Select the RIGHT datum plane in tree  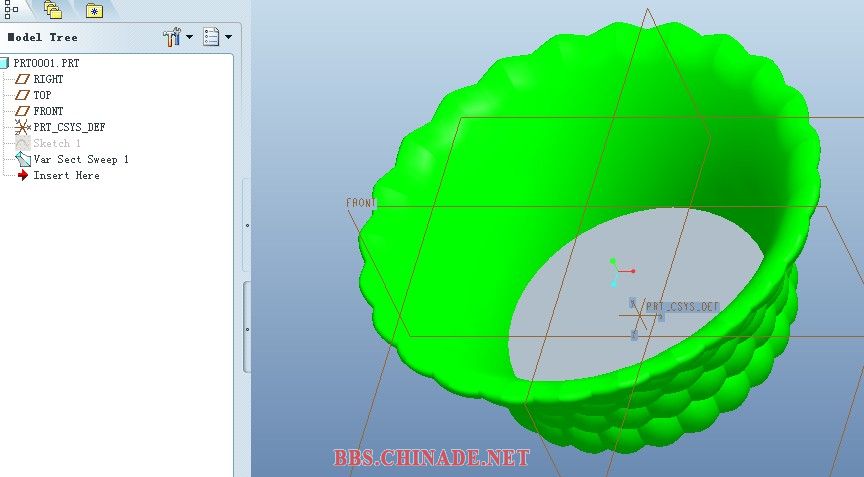pyautogui.click(x=48, y=79)
